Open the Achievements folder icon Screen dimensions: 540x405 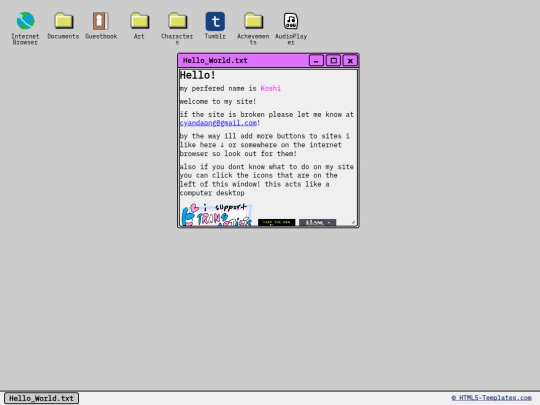click(x=253, y=28)
